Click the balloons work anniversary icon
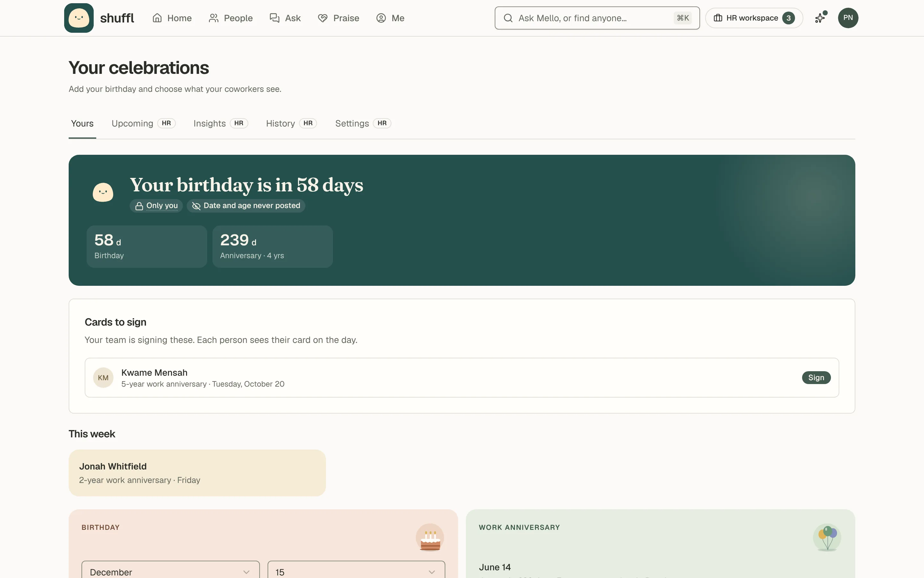 (x=827, y=538)
